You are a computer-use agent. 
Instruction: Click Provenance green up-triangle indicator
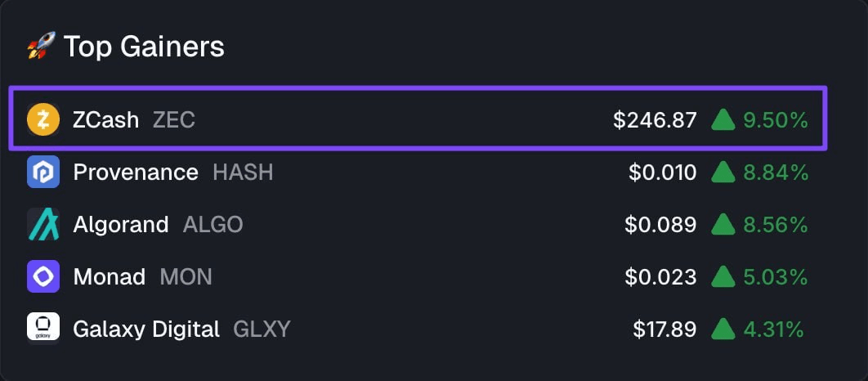[723, 173]
